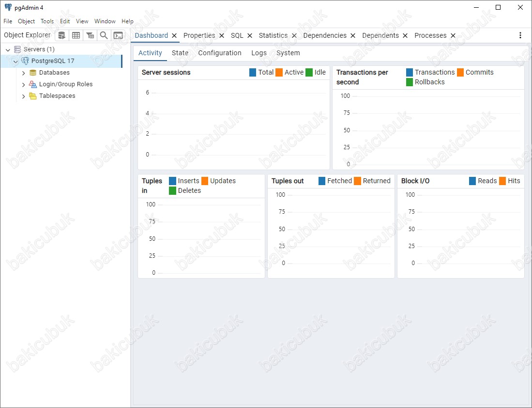Screen dimensions: 532x408
Task: Collapse the Servers (1) tree node
Action: coord(8,50)
